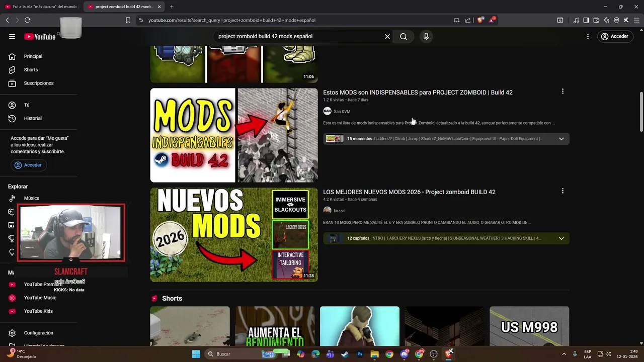The image size is (644, 362).
Task: Reload the page
Action: pyautogui.click(x=27, y=20)
